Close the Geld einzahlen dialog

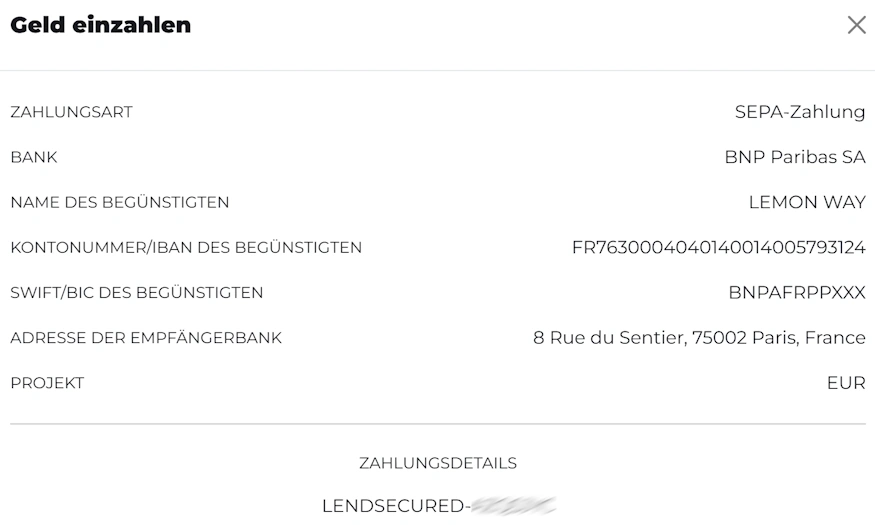click(x=857, y=25)
